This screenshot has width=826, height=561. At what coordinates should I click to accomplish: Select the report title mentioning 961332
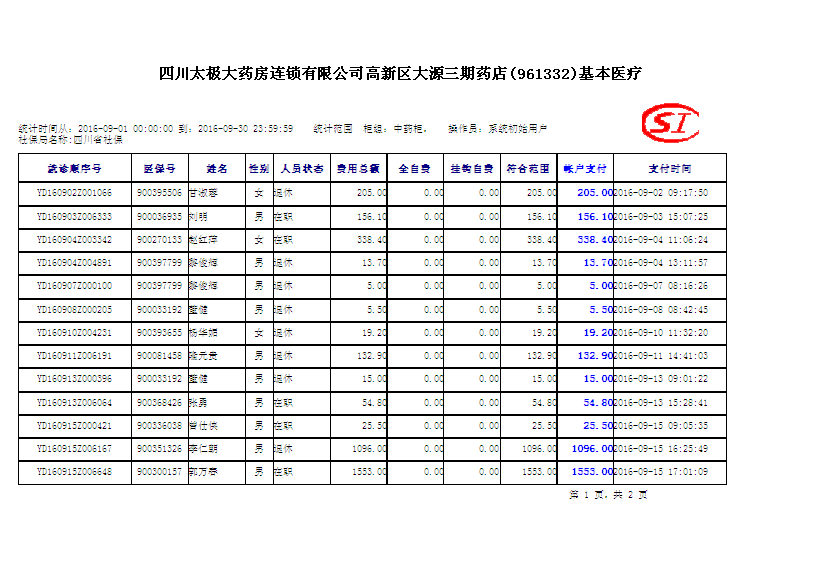(x=400, y=73)
